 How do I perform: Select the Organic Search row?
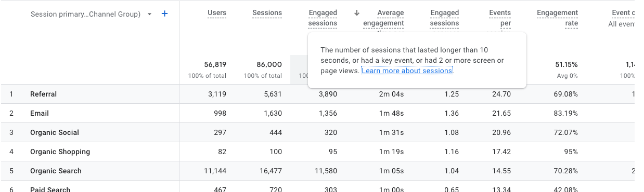tap(317, 171)
